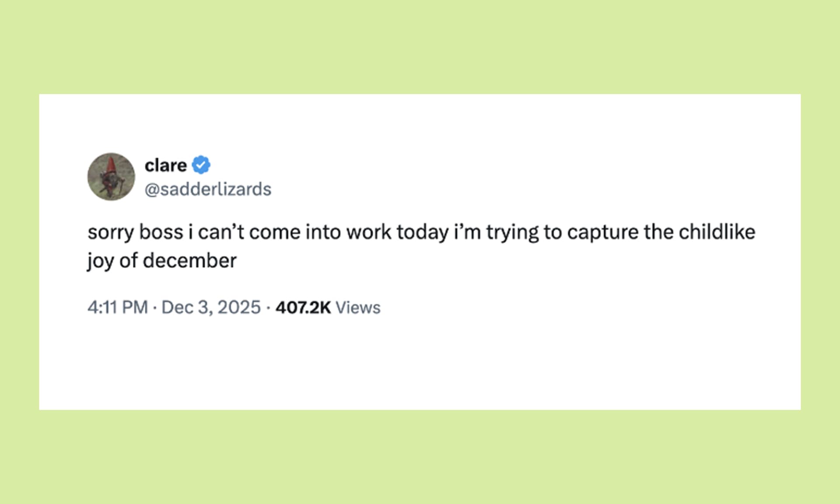Viewport: 840px width, 504px height.
Task: Open the Views label
Action: 358,308
